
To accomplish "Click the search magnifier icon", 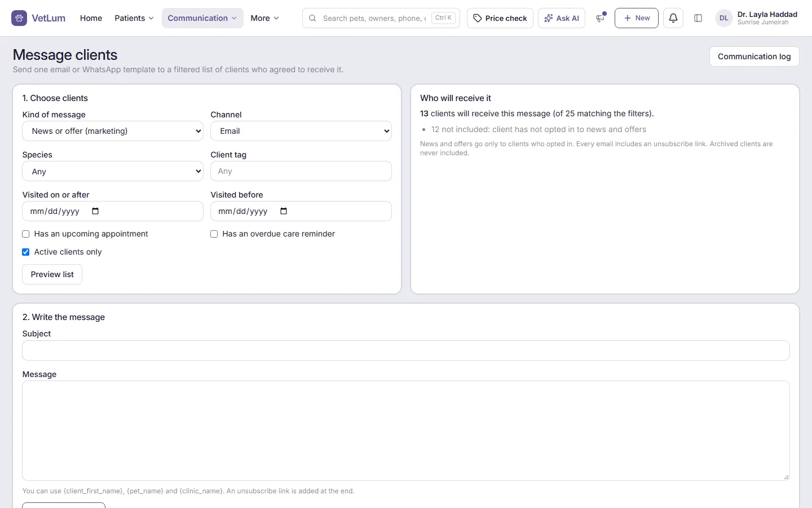I will click(312, 18).
